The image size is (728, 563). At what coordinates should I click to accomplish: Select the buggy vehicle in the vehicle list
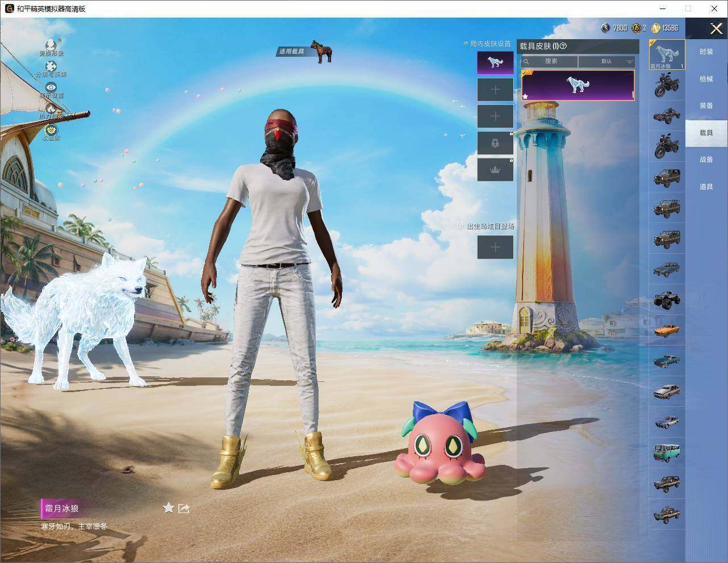(x=667, y=116)
